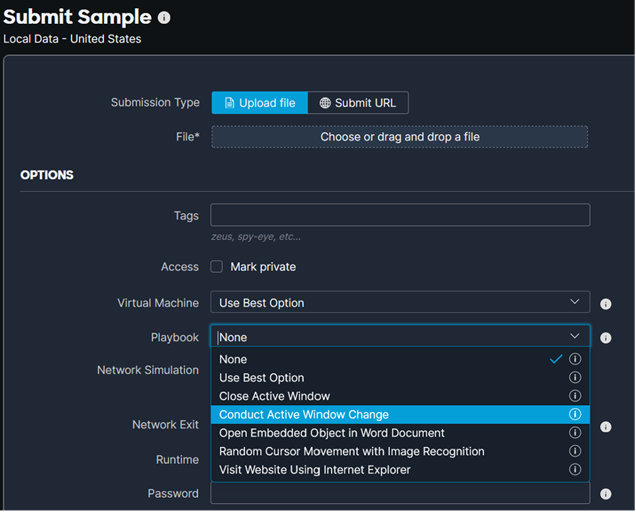Select None in Playbook list
Screen dimensions: 636x513
[x=400, y=359]
